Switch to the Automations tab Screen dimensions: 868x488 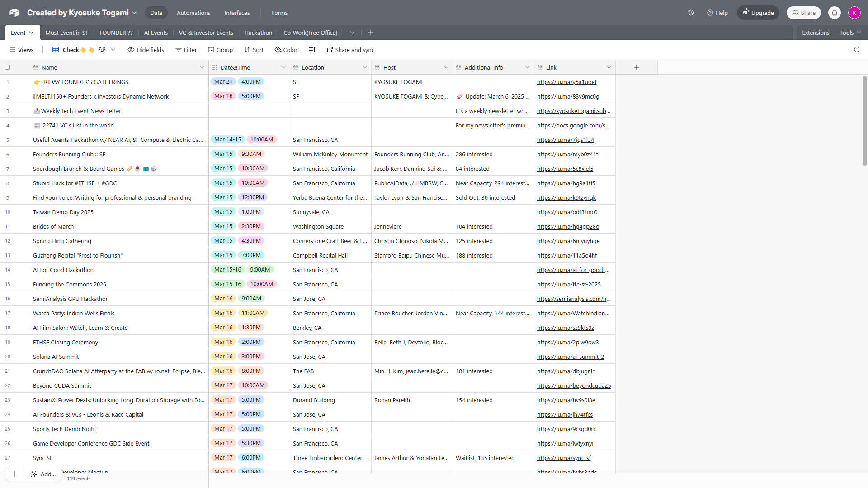pyautogui.click(x=193, y=13)
